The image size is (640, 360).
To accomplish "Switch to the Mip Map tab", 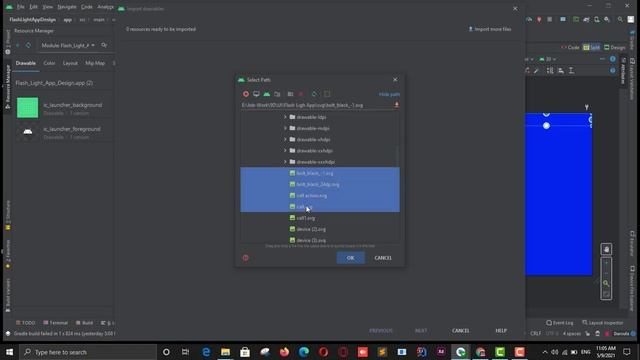I will [95, 63].
